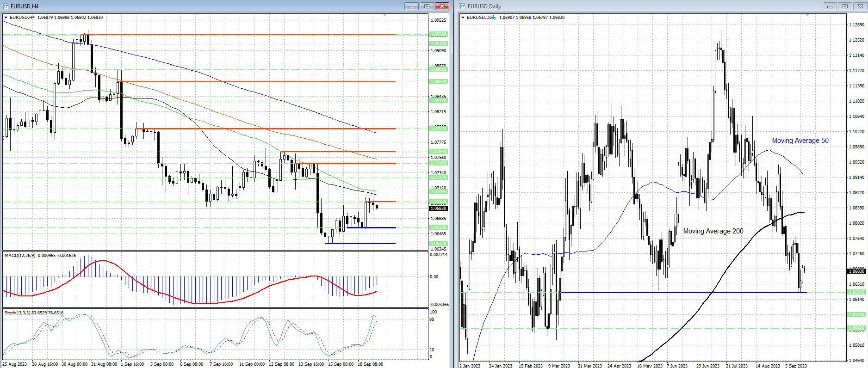Viewport: 868px width, 368px height.
Task: Click the 1.09325 price label on H4 chart
Action: pos(438,34)
